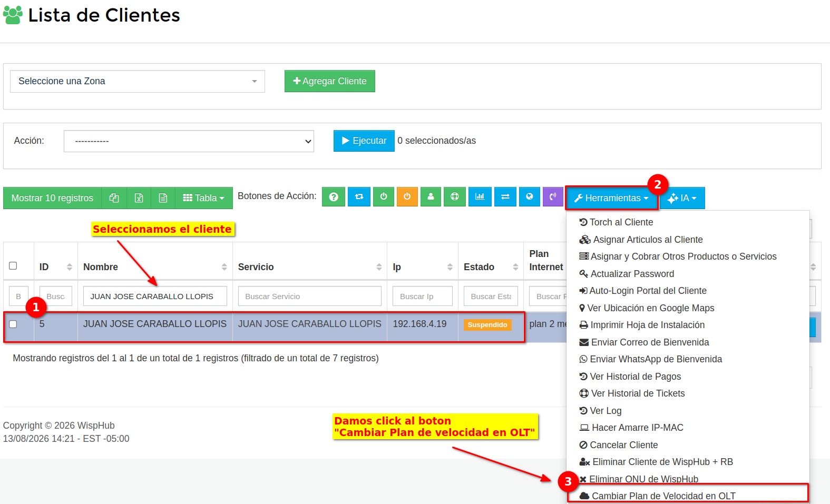This screenshot has width=830, height=504.
Task: Click the green life-ring ticket action button
Action: tap(455, 197)
